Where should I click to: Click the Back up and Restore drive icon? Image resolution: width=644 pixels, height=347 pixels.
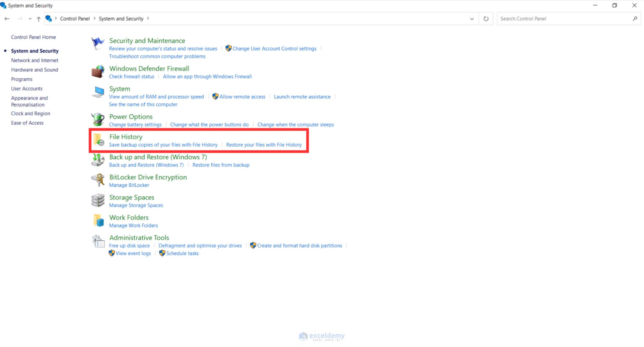[x=98, y=160]
